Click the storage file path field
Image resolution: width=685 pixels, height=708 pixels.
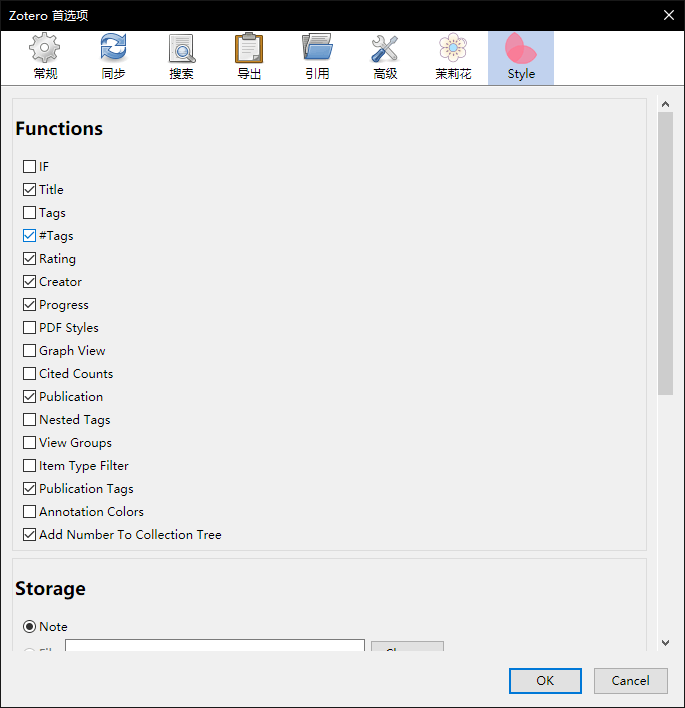click(x=215, y=645)
